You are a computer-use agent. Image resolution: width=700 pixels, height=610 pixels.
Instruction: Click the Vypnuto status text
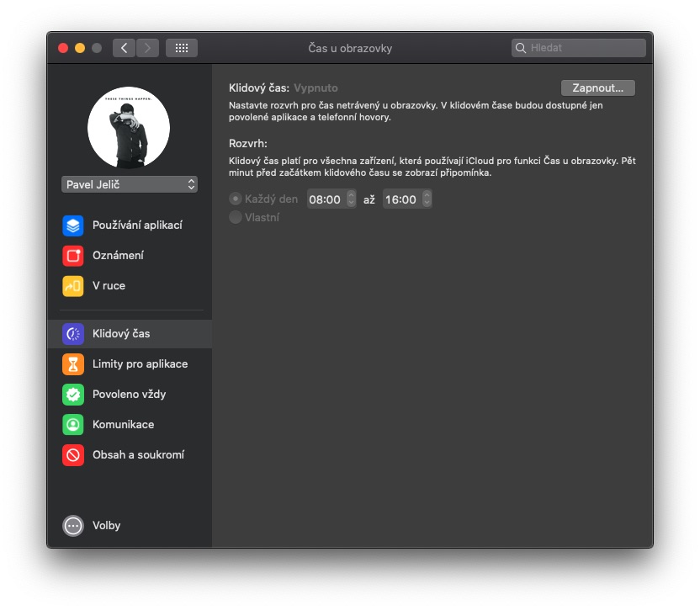(316, 88)
